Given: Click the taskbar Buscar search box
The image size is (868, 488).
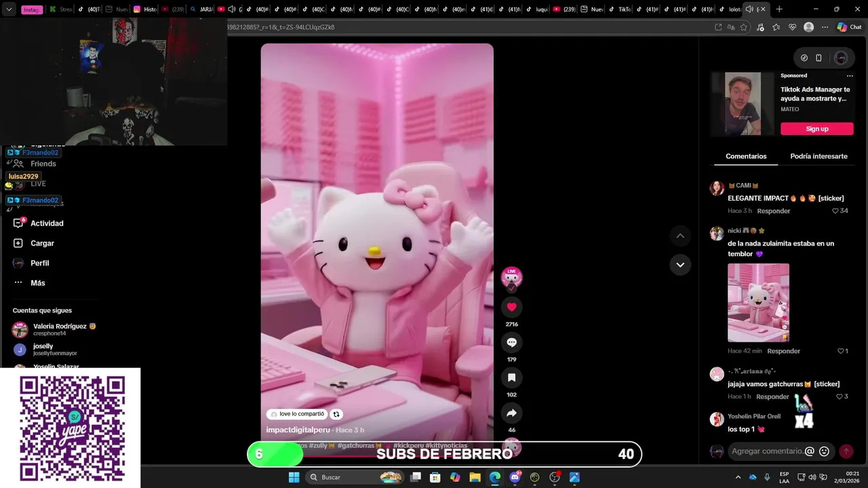Looking at the screenshot, I should pyautogui.click(x=355, y=477).
